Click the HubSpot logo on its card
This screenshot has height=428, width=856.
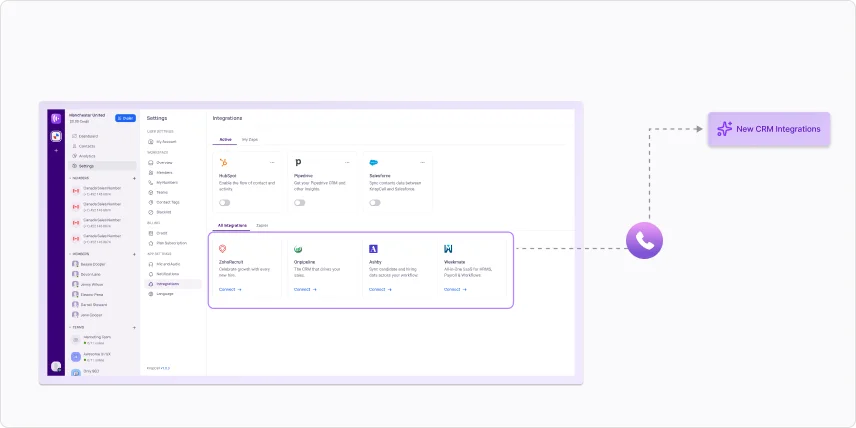(x=223, y=162)
